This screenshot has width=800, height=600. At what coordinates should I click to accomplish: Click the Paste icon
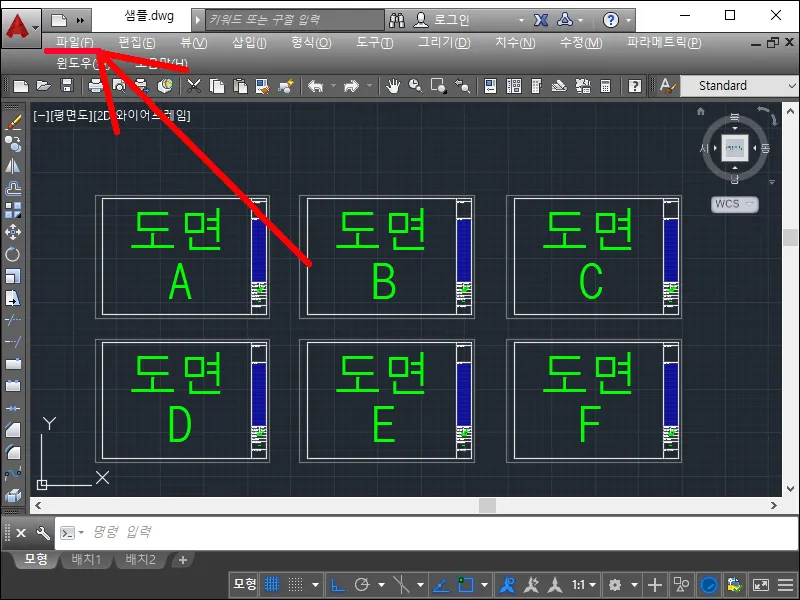[240, 86]
